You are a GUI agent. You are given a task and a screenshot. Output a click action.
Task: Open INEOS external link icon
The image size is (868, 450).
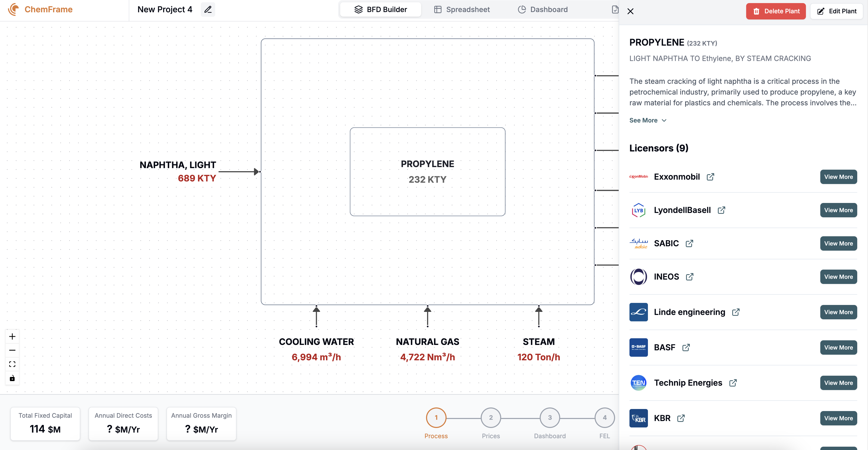(690, 277)
